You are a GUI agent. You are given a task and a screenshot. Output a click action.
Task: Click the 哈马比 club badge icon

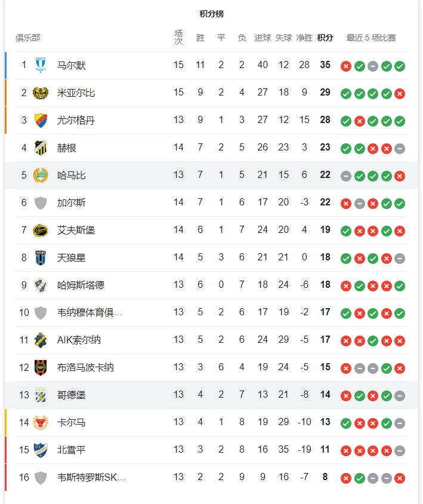coord(41,175)
